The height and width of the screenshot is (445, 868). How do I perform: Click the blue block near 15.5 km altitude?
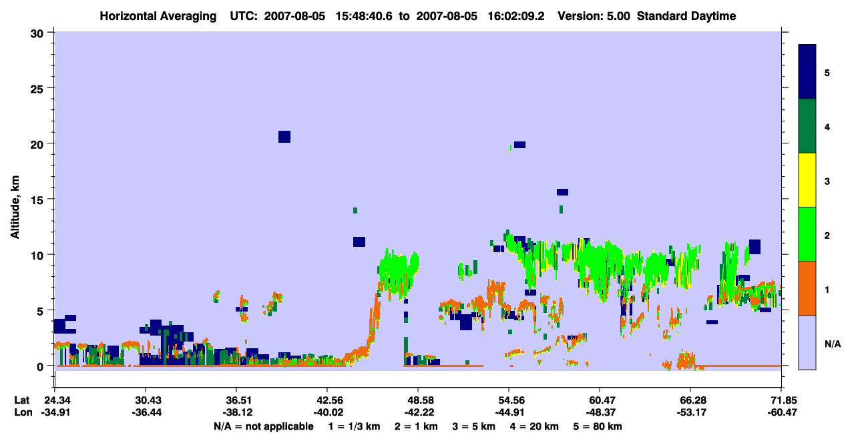point(562,192)
